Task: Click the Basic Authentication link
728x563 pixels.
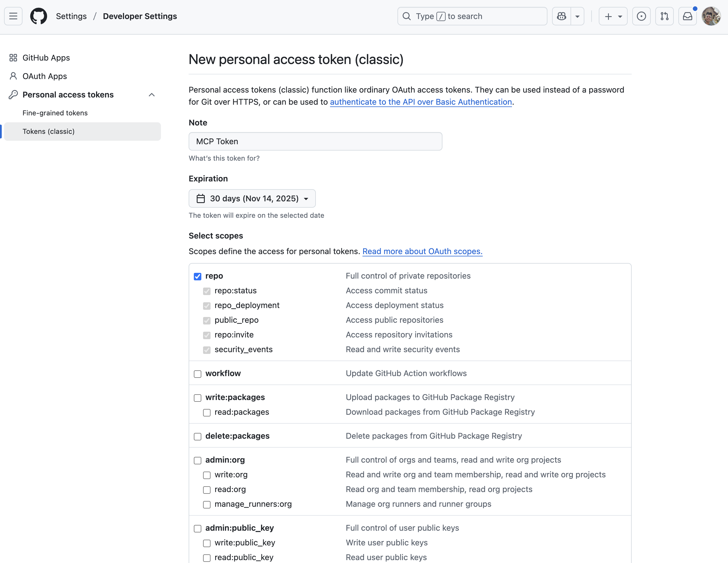Action: 421,102
